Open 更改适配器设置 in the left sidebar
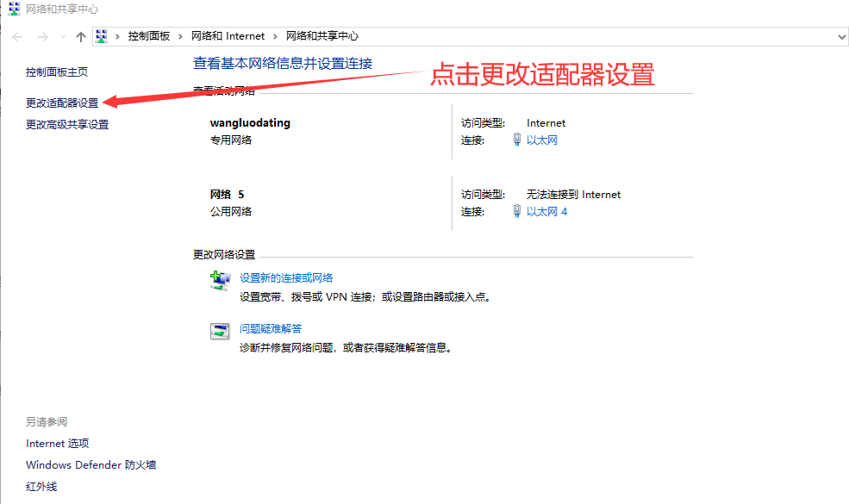 (x=62, y=103)
